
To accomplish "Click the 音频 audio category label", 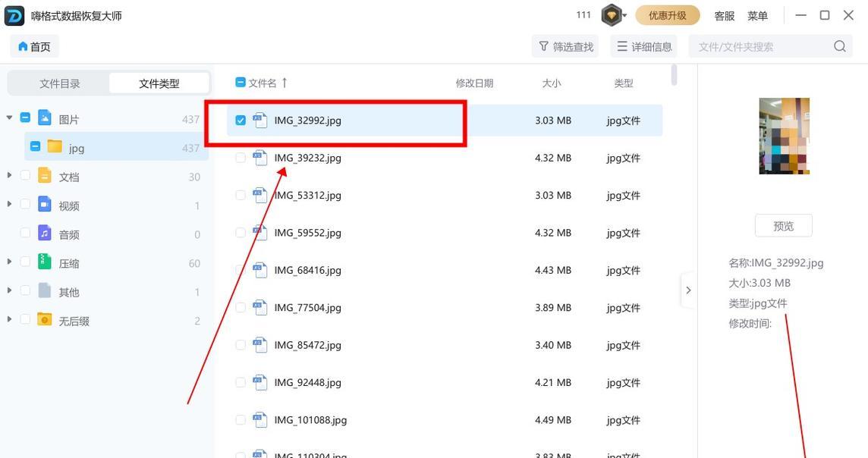I will click(69, 234).
